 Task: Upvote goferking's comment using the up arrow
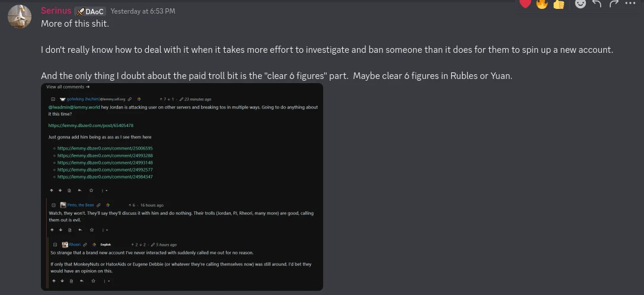(x=52, y=191)
